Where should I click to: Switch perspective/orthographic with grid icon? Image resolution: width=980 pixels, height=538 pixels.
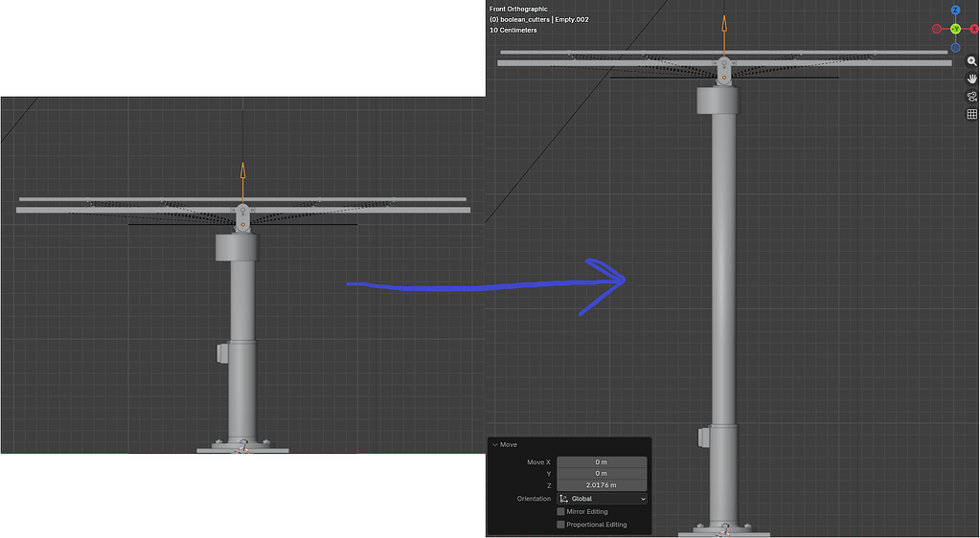pyautogui.click(x=971, y=114)
